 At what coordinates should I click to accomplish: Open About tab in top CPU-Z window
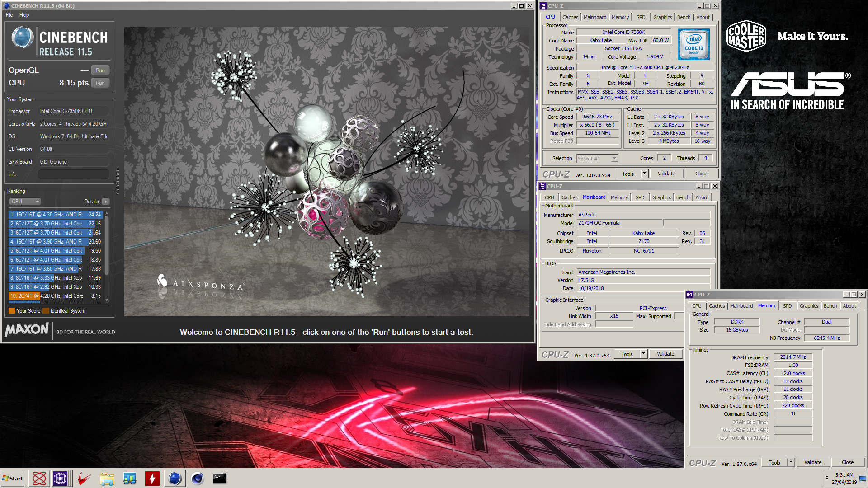click(703, 17)
